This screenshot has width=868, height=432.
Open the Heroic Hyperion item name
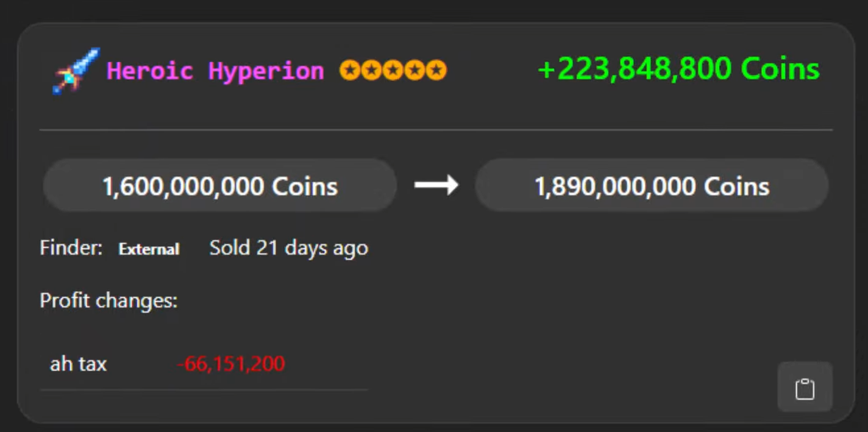click(x=215, y=71)
